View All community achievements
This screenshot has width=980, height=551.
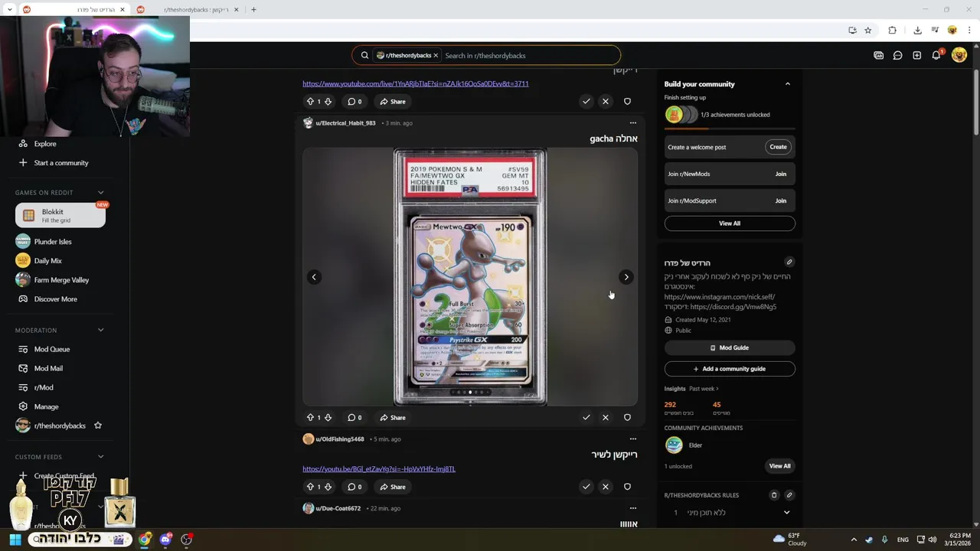click(x=779, y=466)
